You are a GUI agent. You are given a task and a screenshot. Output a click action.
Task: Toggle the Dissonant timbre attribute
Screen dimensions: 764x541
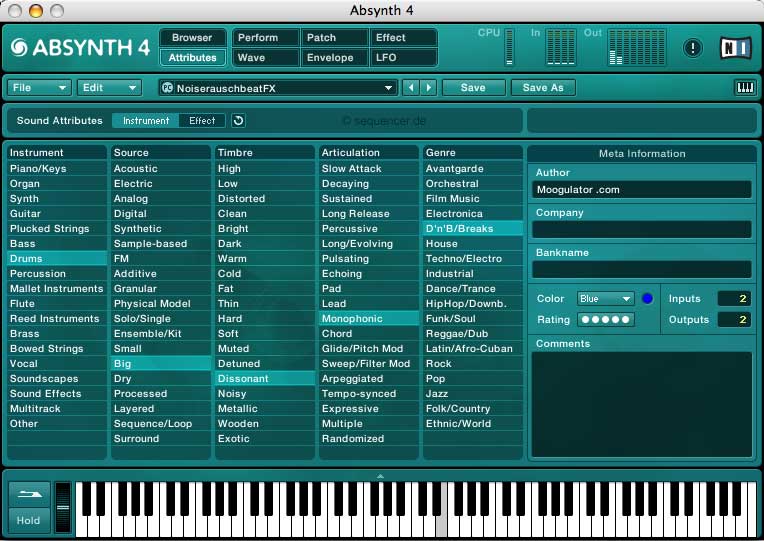[x=265, y=379]
